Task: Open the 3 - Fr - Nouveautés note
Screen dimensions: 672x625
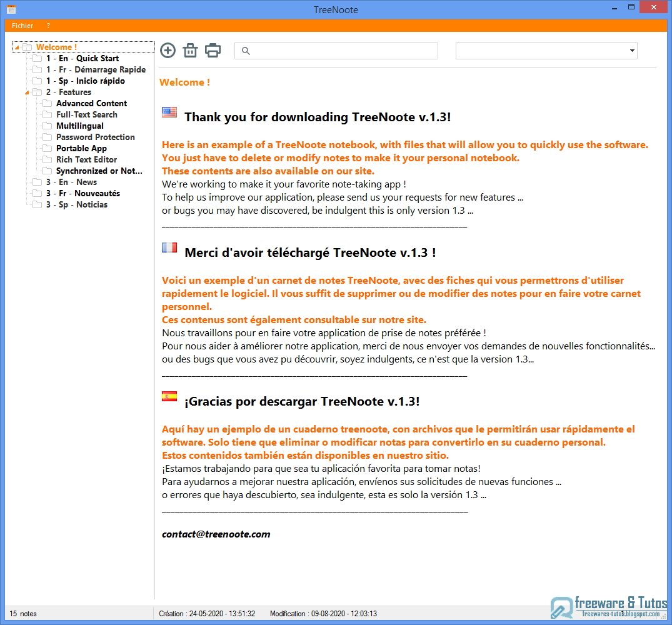Action: [x=83, y=193]
